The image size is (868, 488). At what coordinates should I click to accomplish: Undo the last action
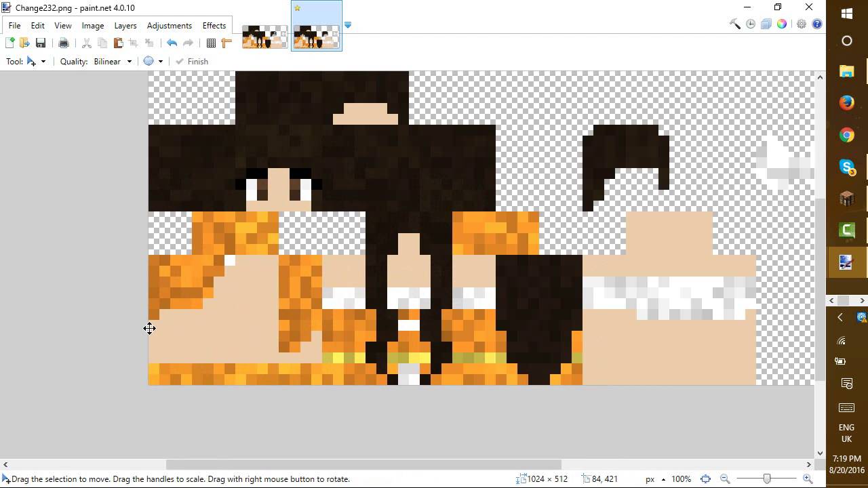click(x=172, y=43)
